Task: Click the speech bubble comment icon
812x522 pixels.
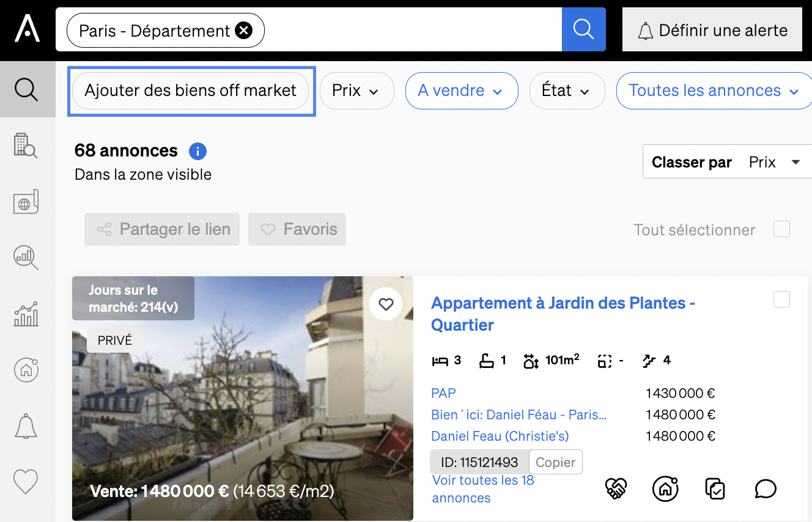Action: [x=766, y=488]
